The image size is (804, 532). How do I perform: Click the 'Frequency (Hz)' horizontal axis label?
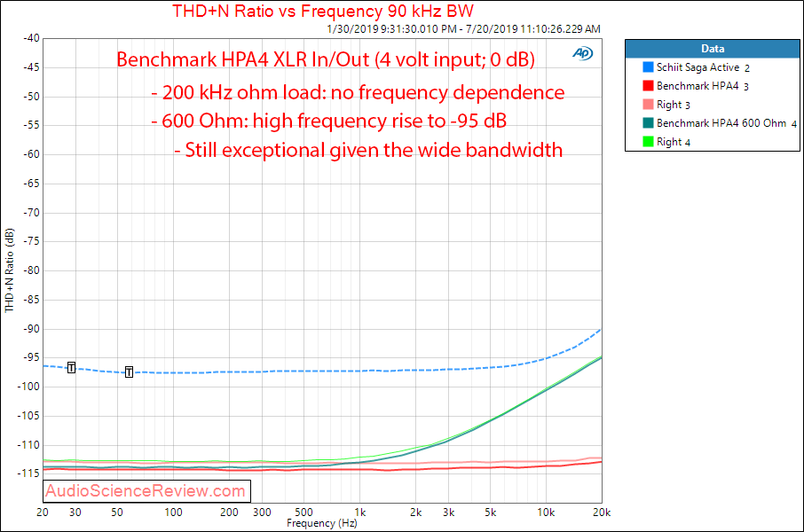point(321,523)
